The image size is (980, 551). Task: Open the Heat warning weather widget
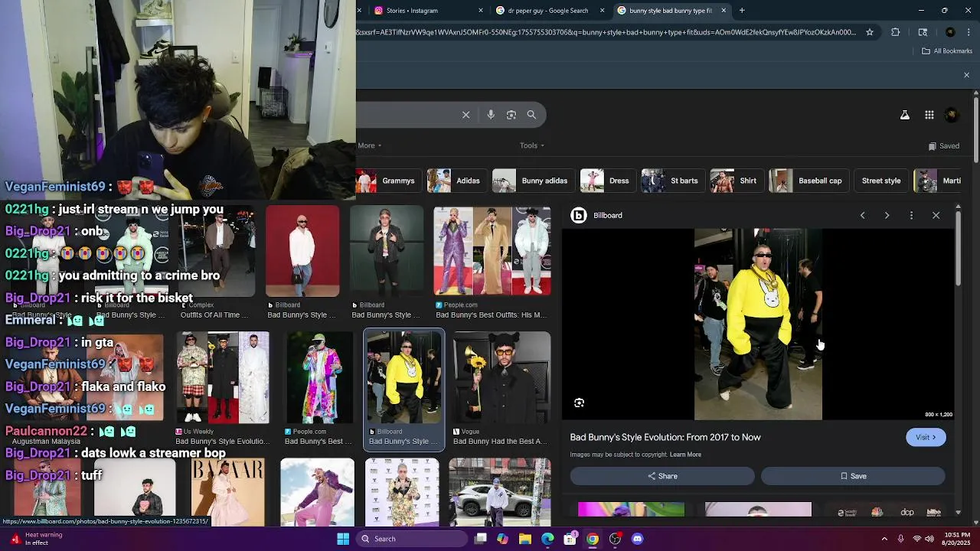click(34, 539)
